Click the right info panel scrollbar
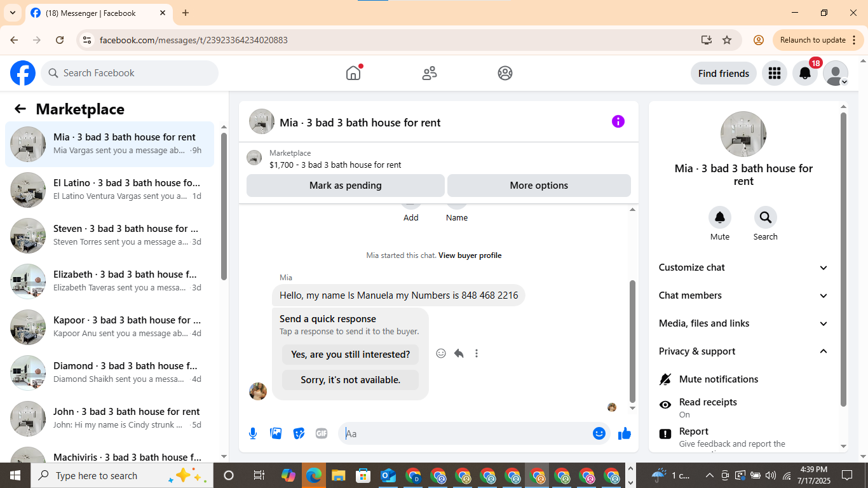The width and height of the screenshot is (868, 488). (x=844, y=259)
